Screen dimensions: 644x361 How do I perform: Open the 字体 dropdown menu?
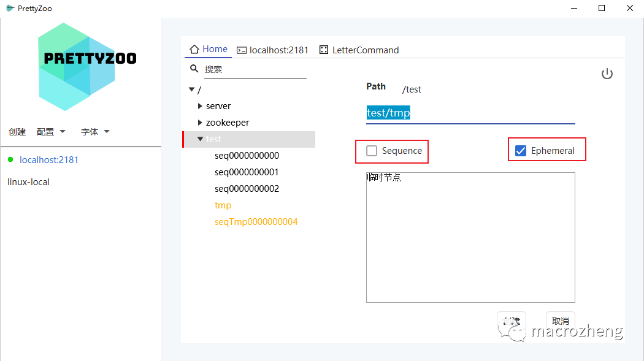point(95,132)
